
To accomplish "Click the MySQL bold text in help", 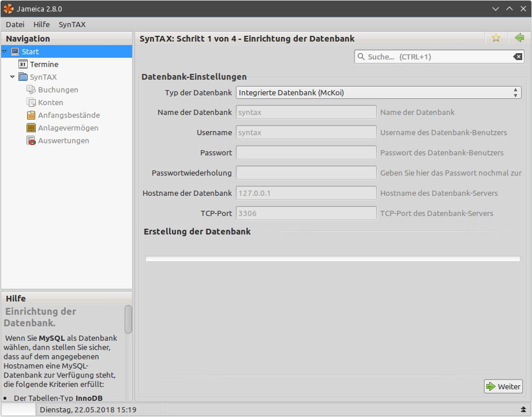I will pos(52,338).
